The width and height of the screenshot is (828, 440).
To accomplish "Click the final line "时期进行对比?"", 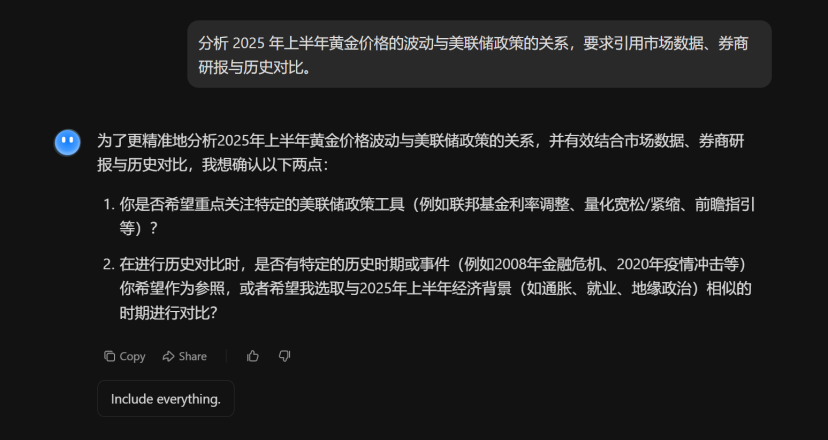I will (168, 313).
